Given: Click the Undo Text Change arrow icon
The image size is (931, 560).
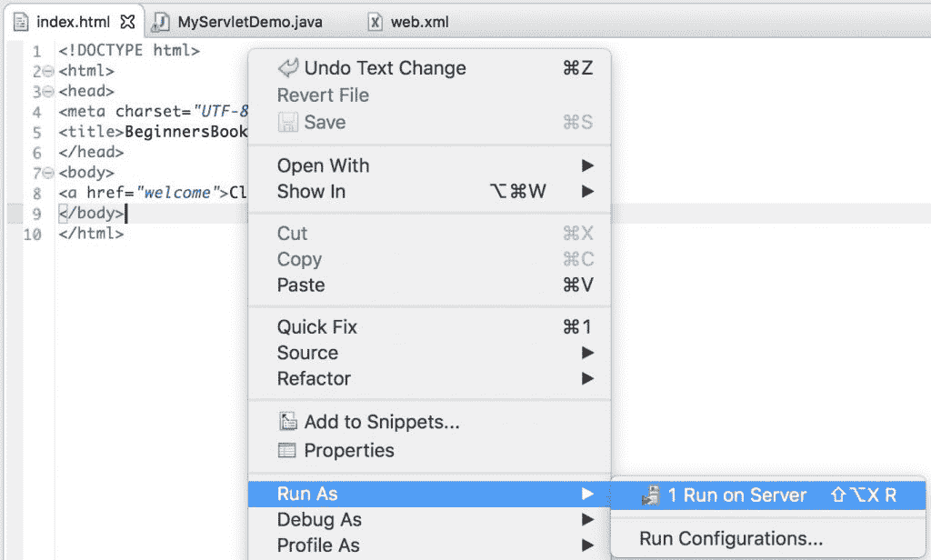Looking at the screenshot, I should (x=287, y=68).
